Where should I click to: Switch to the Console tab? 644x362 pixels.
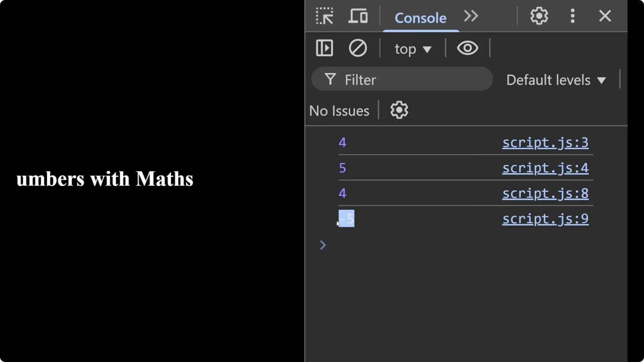pyautogui.click(x=421, y=18)
